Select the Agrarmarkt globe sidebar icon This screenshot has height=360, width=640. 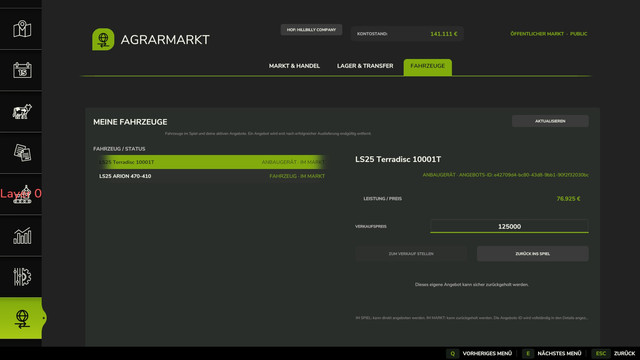pyautogui.click(x=21, y=318)
